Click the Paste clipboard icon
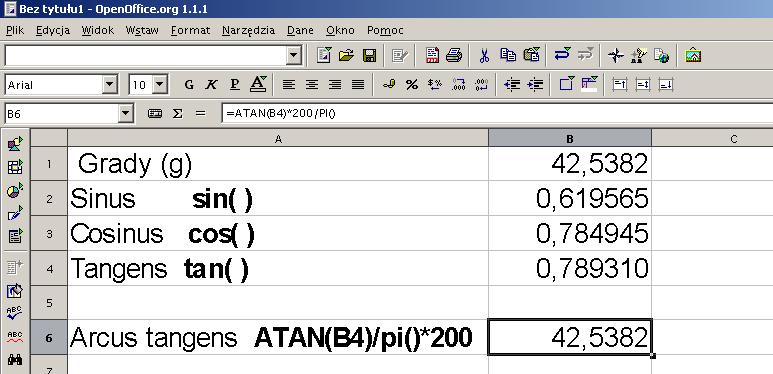The width and height of the screenshot is (773, 374). pyautogui.click(x=531, y=55)
